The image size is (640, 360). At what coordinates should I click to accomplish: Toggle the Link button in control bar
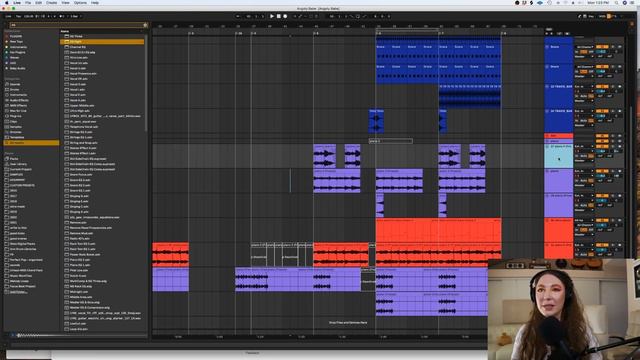(8, 16)
